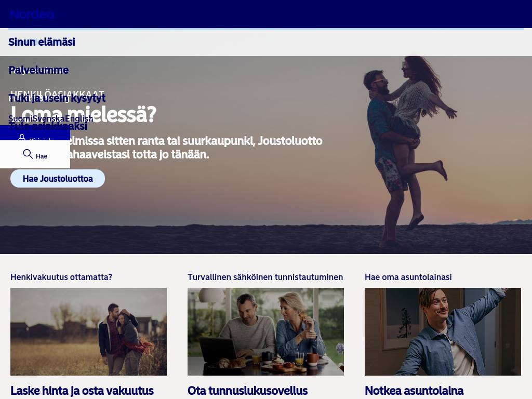Open the Palvelumme menu item
The image size is (532, 399).
click(x=38, y=70)
